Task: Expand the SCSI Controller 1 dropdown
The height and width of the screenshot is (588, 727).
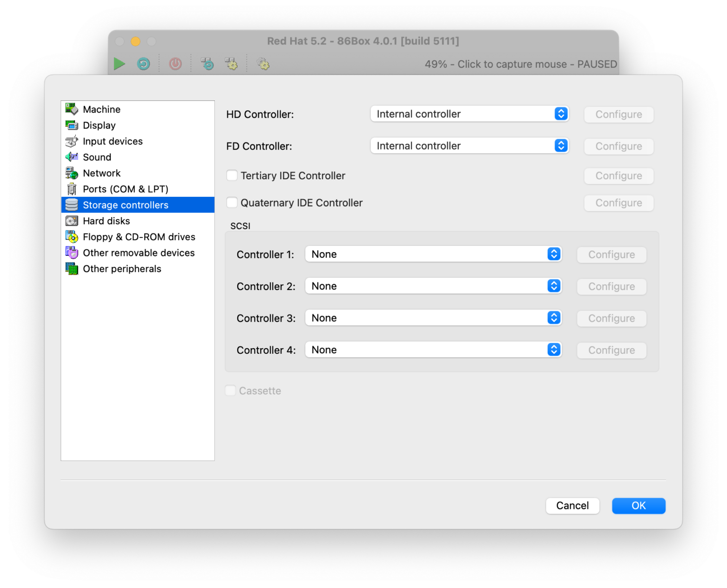Action: coord(433,254)
